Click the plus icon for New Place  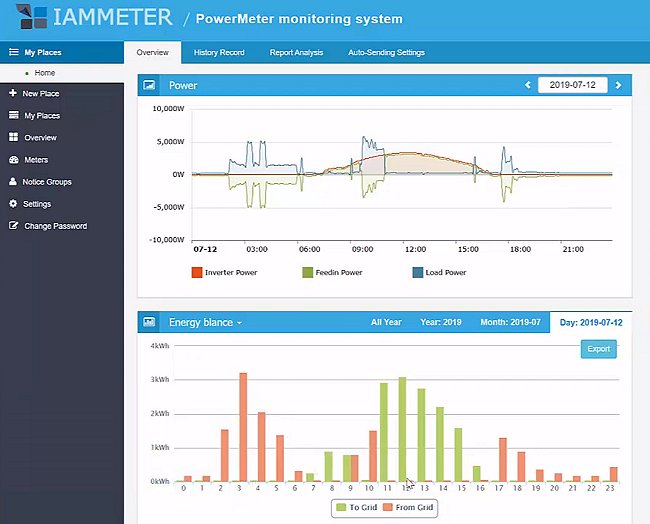click(x=13, y=93)
